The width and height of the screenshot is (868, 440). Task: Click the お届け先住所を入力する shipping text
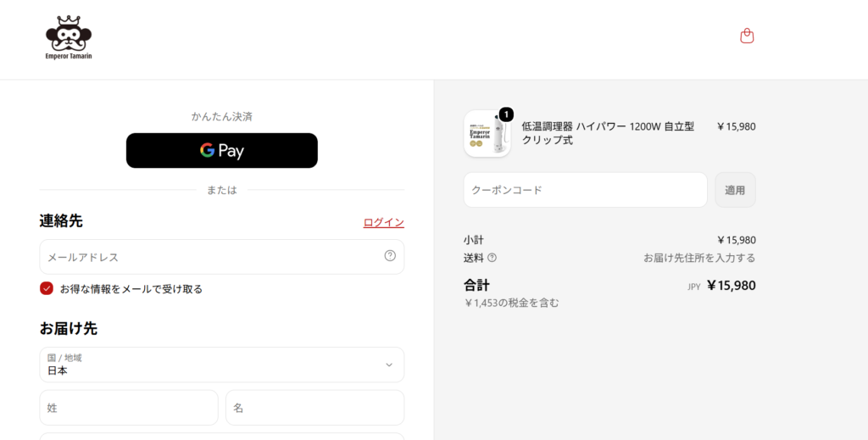click(x=699, y=258)
